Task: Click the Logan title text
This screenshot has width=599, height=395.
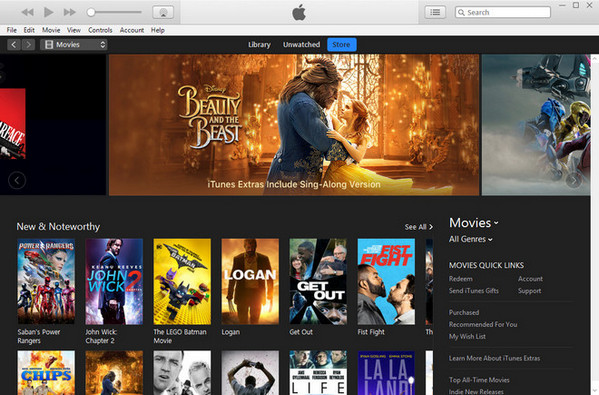Action: point(231,332)
